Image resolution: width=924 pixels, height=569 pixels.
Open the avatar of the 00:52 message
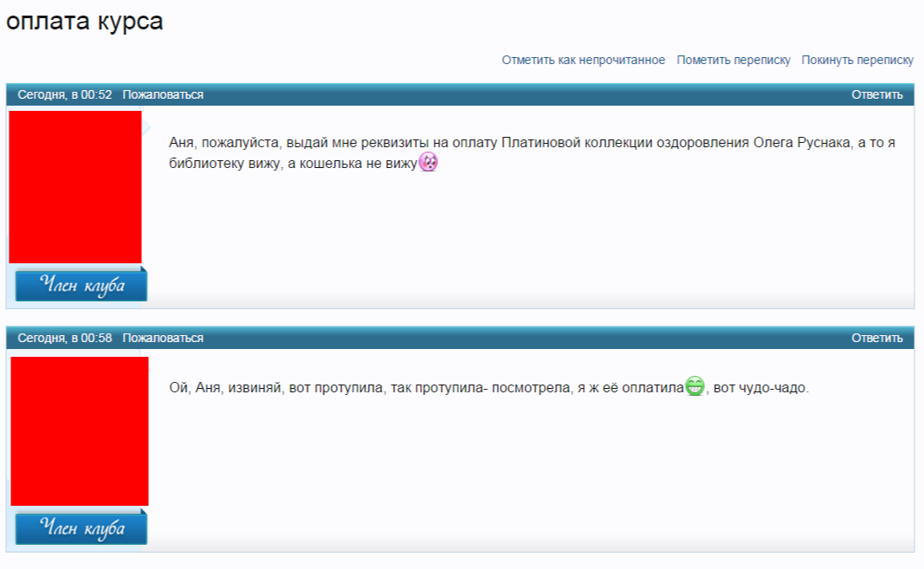point(75,187)
